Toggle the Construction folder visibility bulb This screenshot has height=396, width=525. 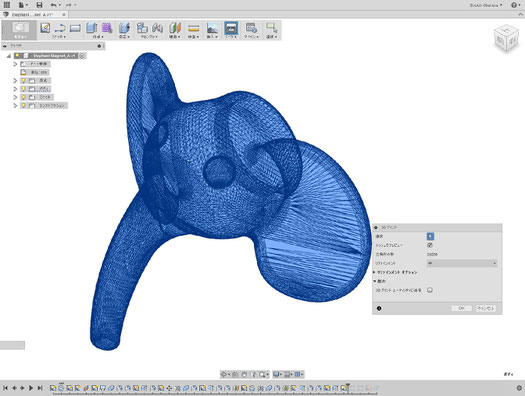point(23,105)
